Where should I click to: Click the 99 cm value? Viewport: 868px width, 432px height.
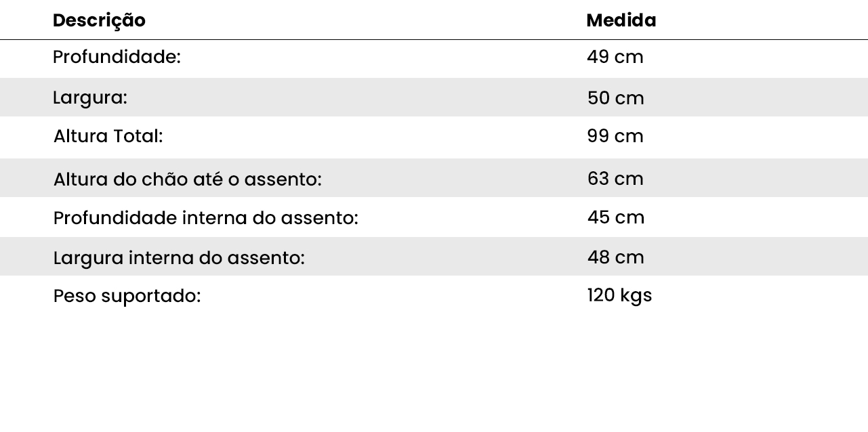(615, 136)
